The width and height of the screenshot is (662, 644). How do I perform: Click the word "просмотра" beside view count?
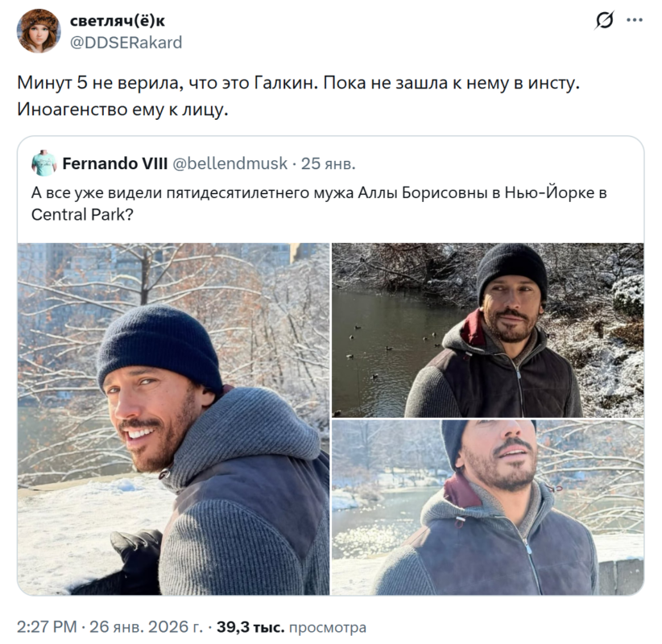(328, 627)
